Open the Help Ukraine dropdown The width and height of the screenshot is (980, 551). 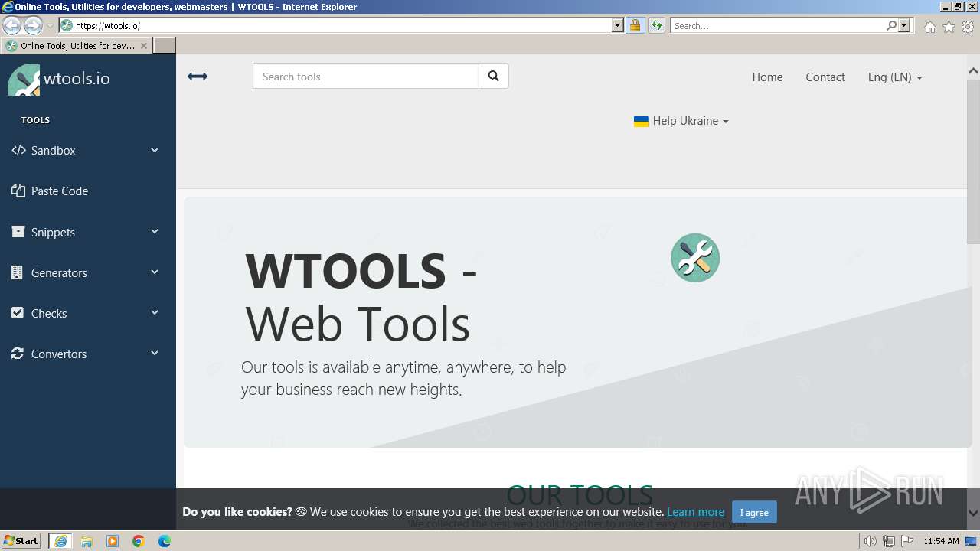coord(681,121)
